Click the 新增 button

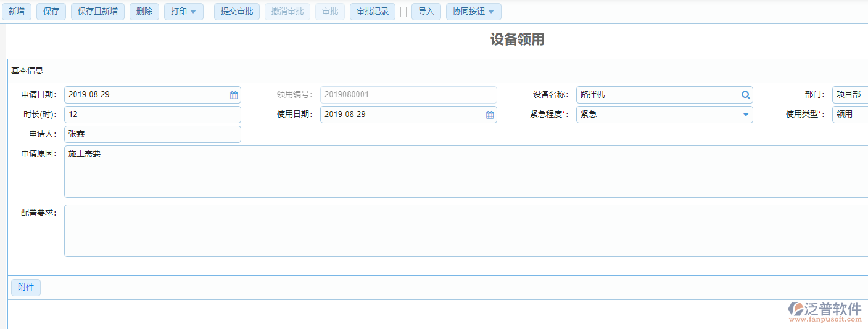17,12
